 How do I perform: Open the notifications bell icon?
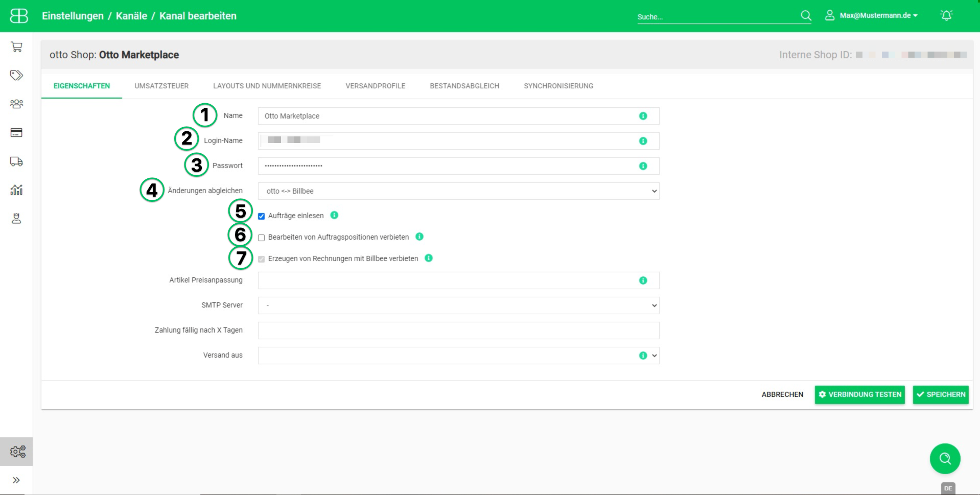(946, 15)
